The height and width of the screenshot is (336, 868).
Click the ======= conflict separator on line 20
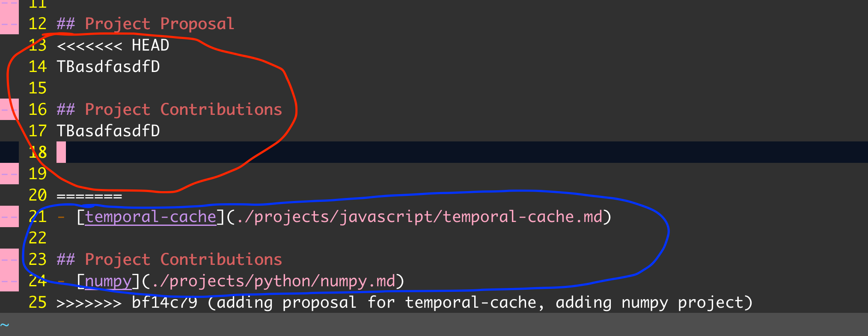point(89,196)
